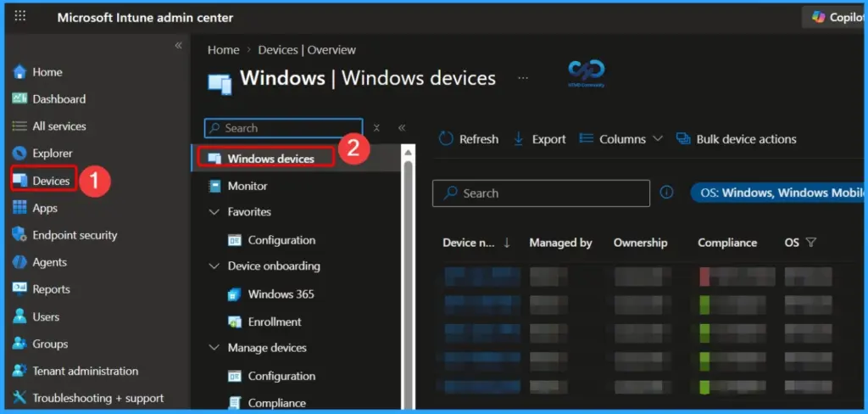Collapse the Device onboarding section chevron
The width and height of the screenshot is (868, 414).
pos(214,266)
